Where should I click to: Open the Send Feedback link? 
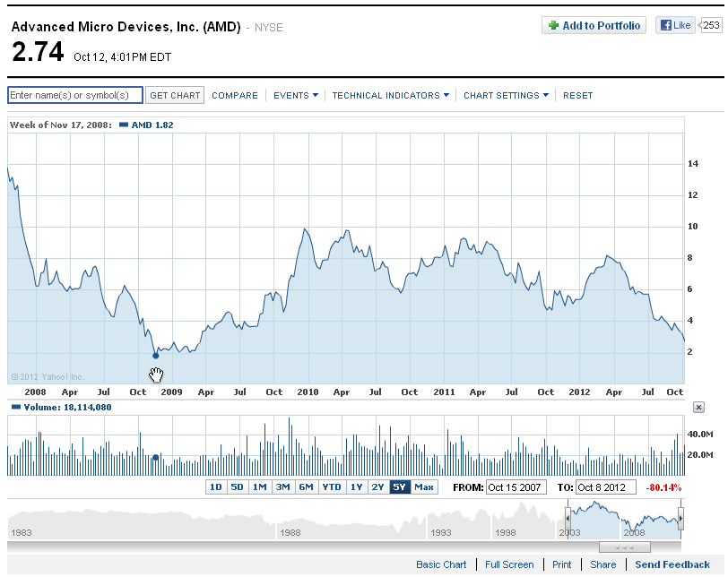click(672, 564)
